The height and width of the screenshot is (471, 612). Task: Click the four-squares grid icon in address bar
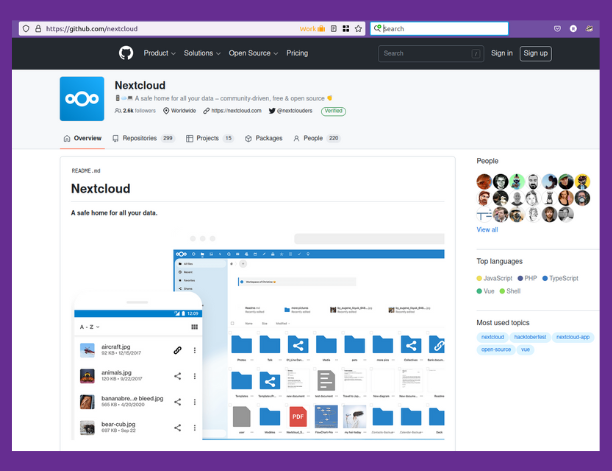coord(346,28)
